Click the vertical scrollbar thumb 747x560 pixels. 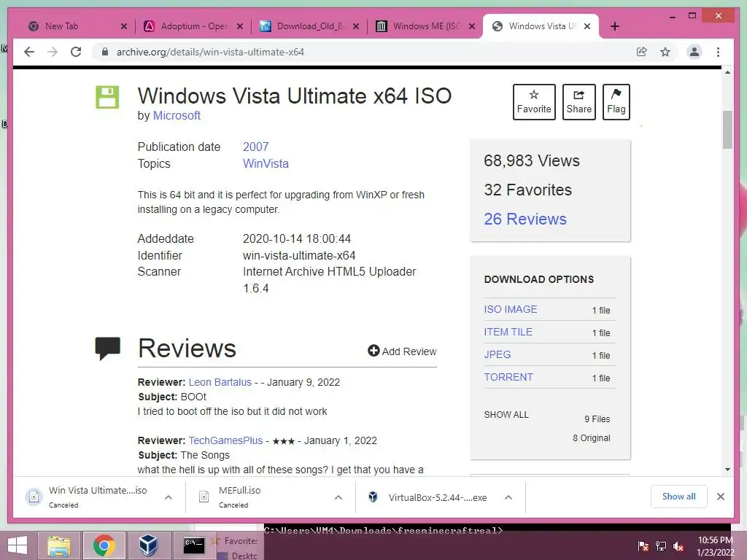tap(727, 130)
